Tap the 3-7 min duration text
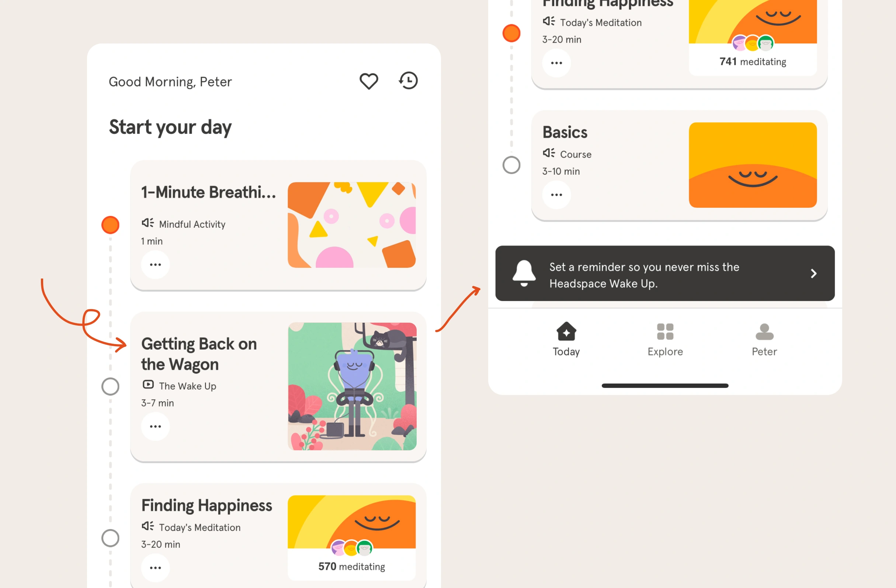Viewport: 896px width, 588px height. (157, 403)
